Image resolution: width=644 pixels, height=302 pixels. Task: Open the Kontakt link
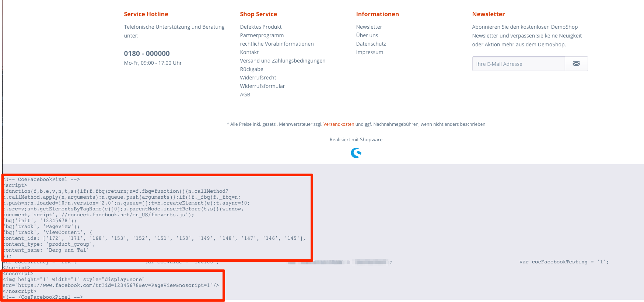pos(249,52)
